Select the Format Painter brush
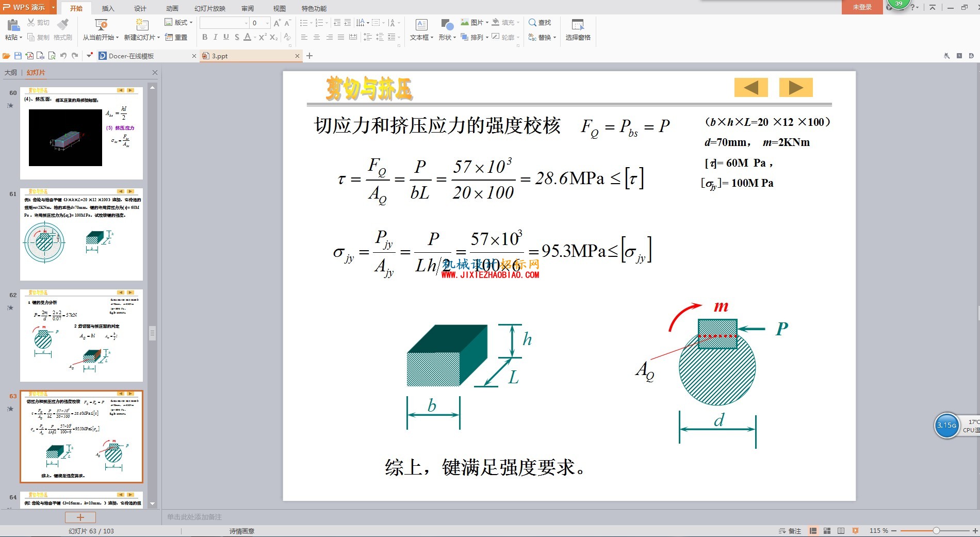Image resolution: width=980 pixels, height=537 pixels. pos(62,24)
